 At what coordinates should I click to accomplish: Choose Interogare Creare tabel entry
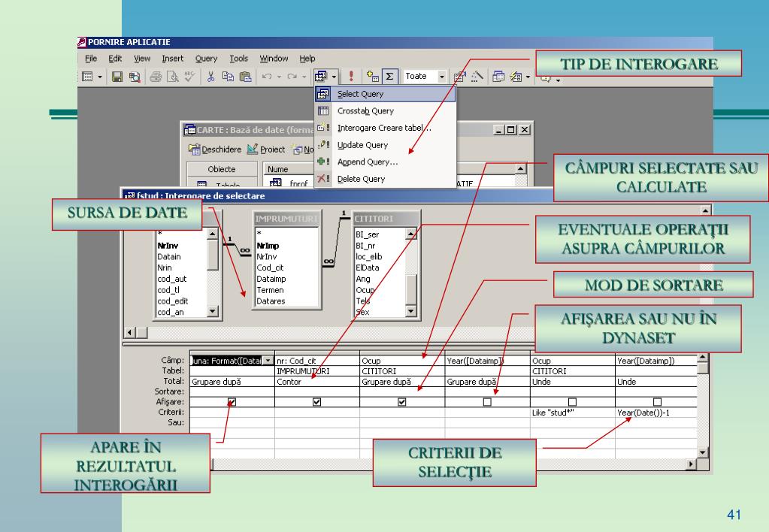(x=385, y=128)
